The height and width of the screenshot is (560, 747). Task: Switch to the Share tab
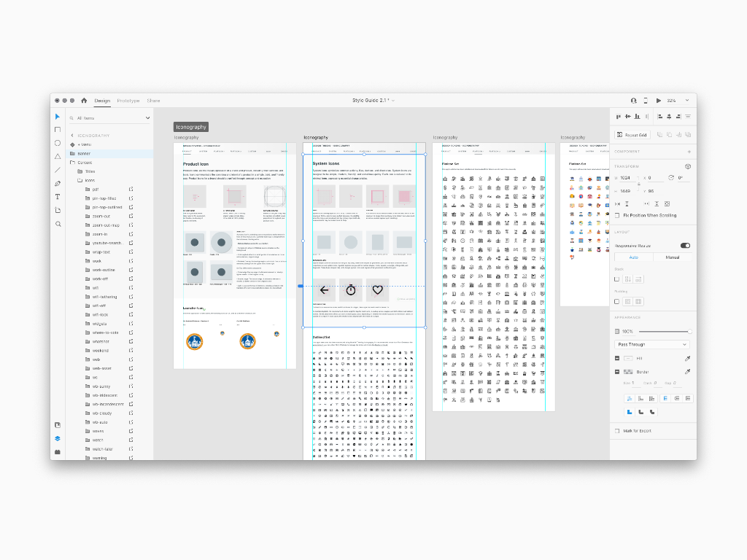tap(153, 101)
